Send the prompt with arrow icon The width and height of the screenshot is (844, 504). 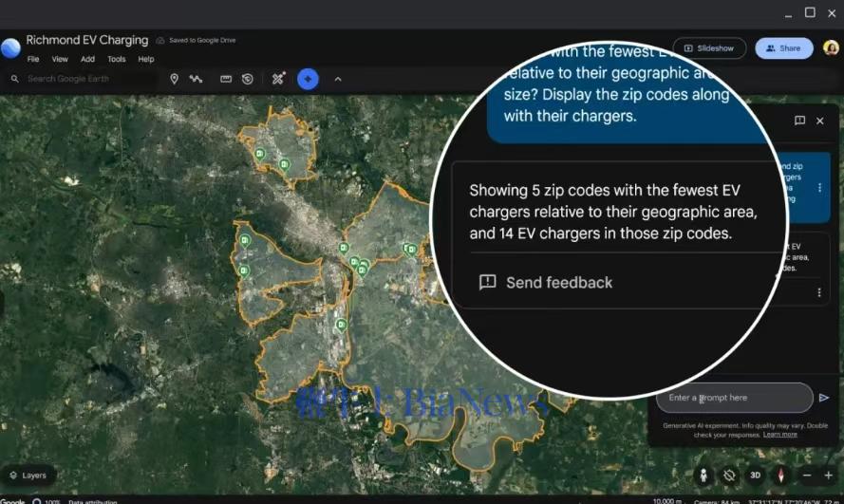tap(824, 398)
